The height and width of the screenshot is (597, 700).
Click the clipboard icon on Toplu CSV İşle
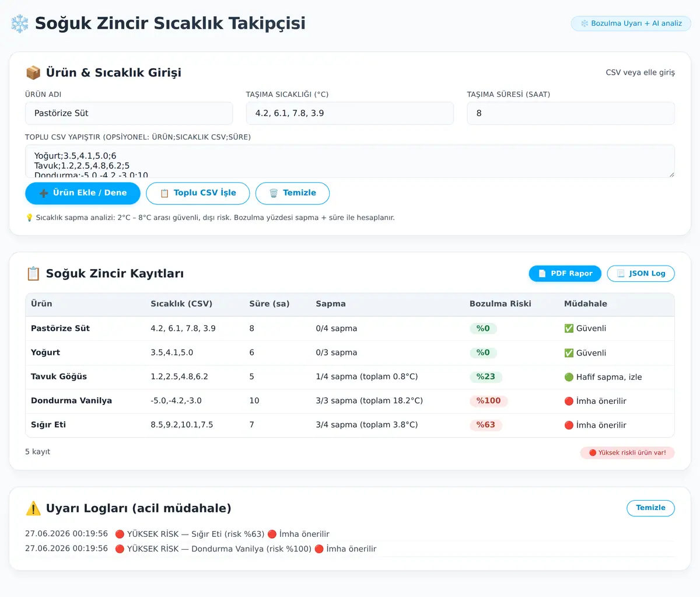(164, 193)
